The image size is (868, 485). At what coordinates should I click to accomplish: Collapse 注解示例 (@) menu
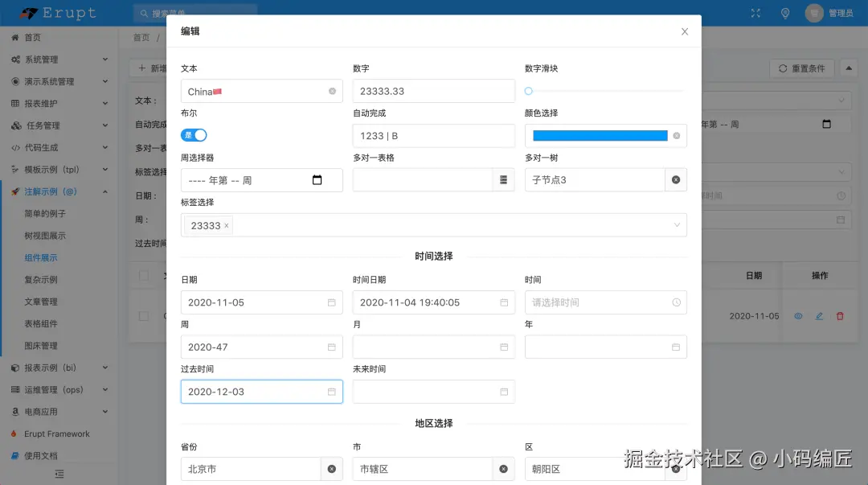(59, 191)
